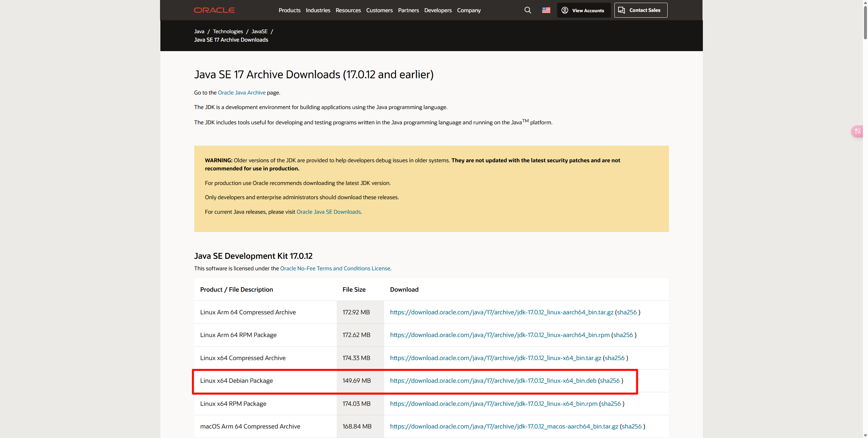868x438 pixels.
Task: Open sha256 for linux-aarch64 rpm
Action: (x=623, y=335)
